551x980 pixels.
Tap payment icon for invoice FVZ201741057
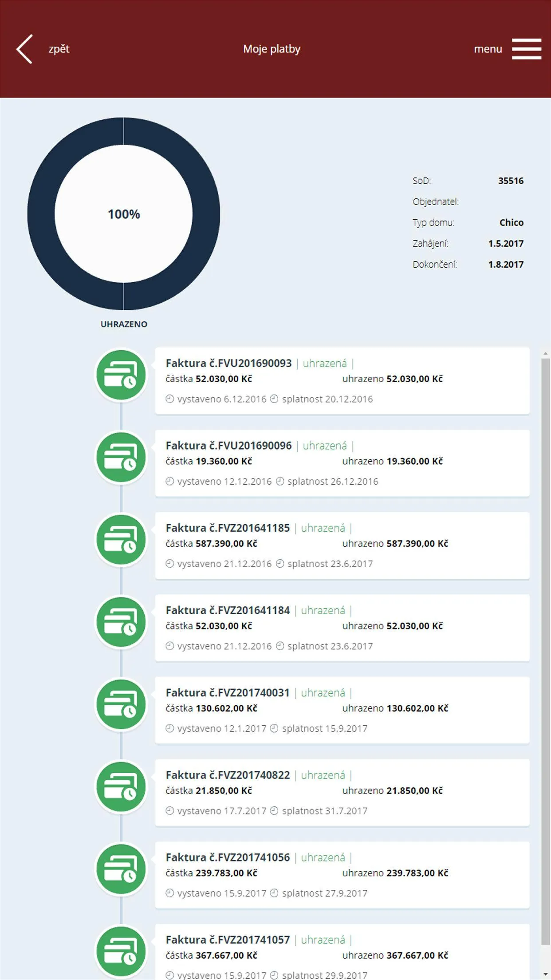(121, 952)
